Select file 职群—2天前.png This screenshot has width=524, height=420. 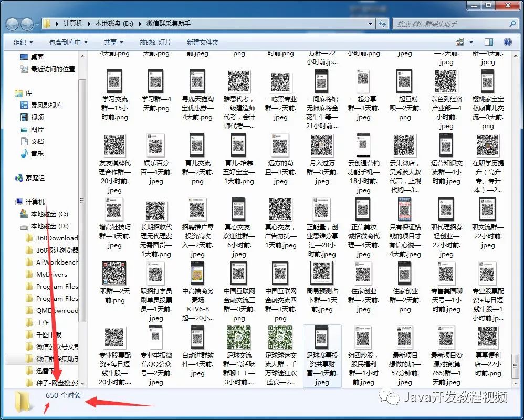[x=114, y=282]
